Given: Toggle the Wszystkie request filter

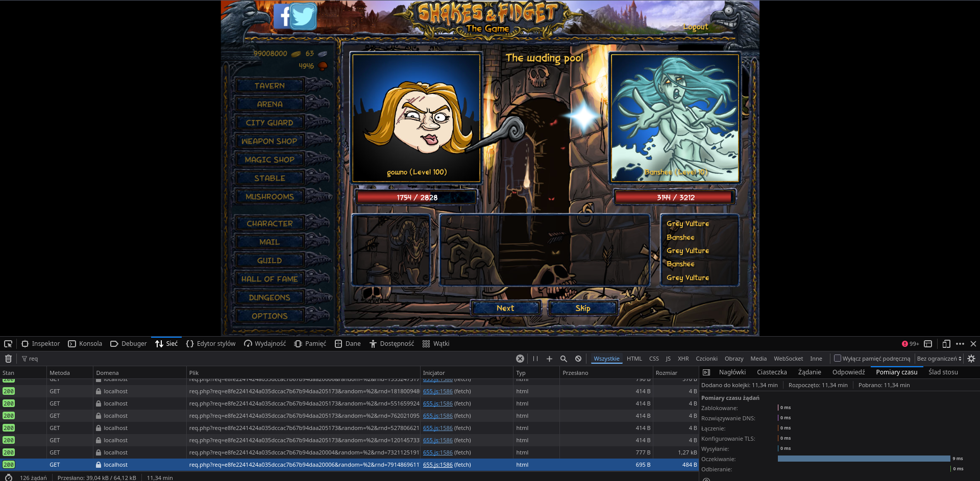Looking at the screenshot, I should (606, 359).
